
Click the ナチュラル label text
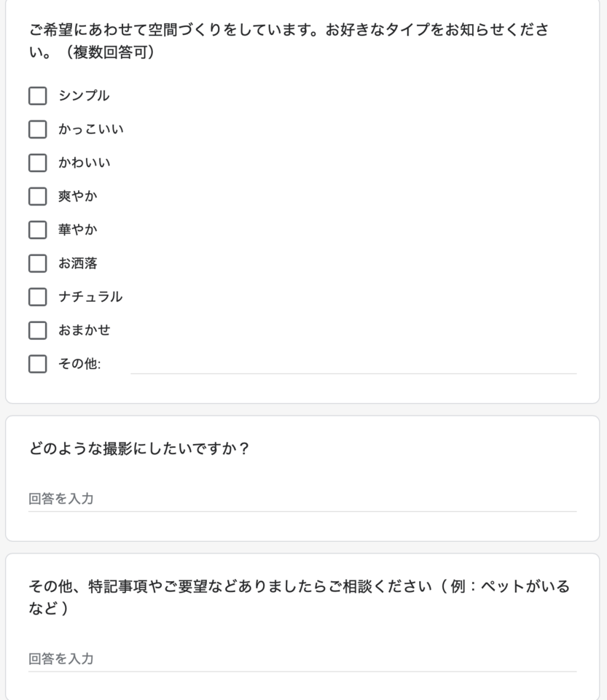pos(90,297)
